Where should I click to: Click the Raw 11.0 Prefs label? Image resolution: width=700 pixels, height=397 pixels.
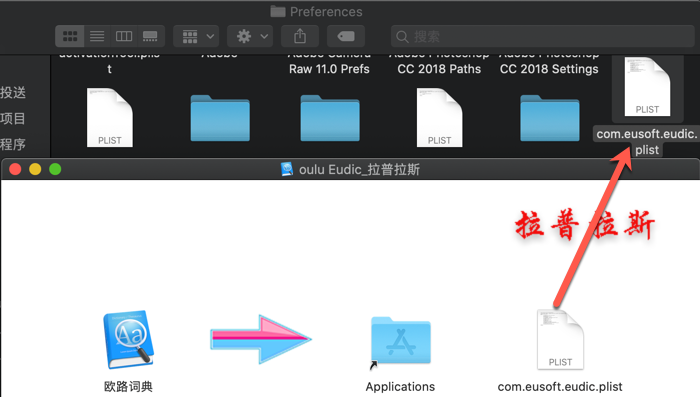click(x=329, y=69)
